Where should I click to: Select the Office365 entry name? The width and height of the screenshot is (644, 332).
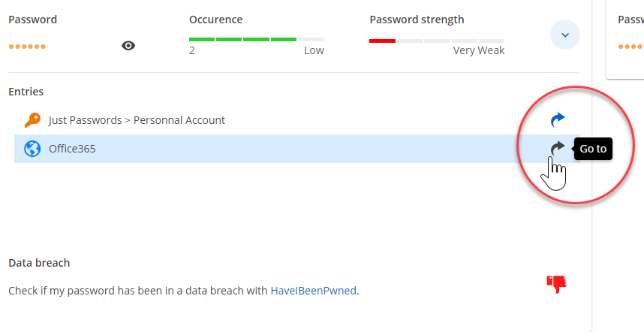(x=72, y=149)
